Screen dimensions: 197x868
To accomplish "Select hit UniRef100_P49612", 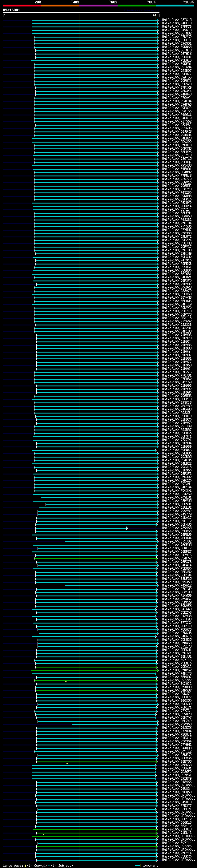I will click(x=177, y=585).
